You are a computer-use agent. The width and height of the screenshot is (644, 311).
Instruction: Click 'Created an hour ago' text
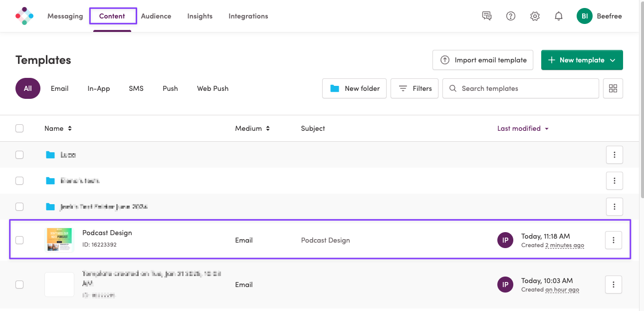tap(550, 290)
